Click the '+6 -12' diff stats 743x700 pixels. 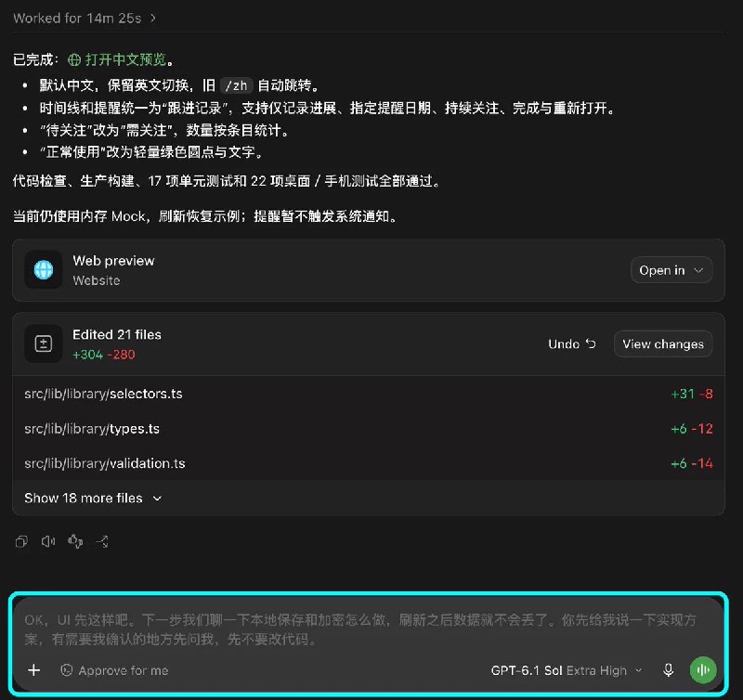tap(692, 429)
